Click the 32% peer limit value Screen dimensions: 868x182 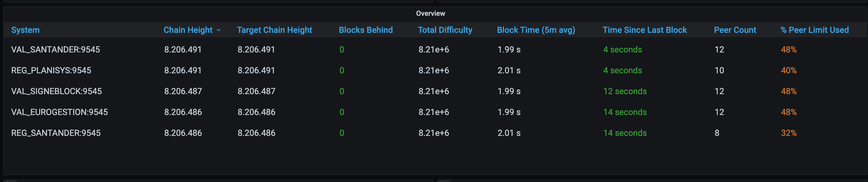[789, 133]
